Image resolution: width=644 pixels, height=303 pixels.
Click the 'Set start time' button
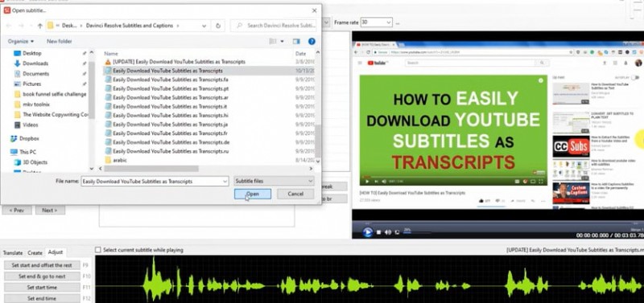[x=42, y=288]
